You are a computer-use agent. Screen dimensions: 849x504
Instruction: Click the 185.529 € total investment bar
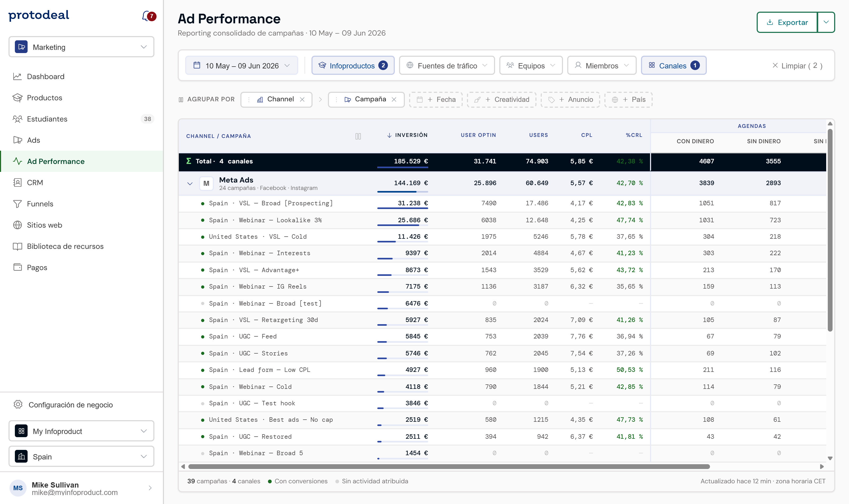click(402, 167)
